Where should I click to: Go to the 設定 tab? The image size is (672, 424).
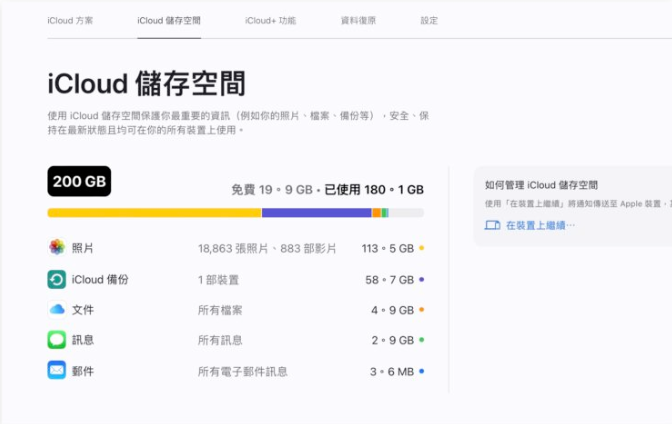point(429,21)
